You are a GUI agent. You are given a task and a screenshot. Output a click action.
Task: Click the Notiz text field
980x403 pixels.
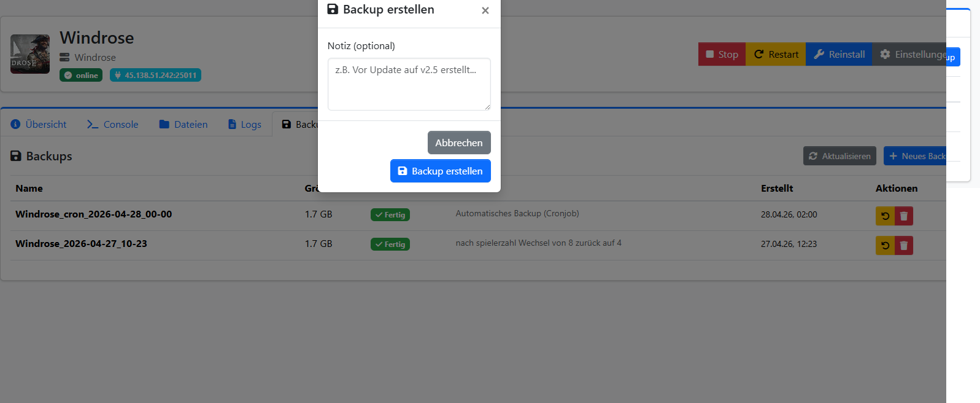pyautogui.click(x=409, y=84)
